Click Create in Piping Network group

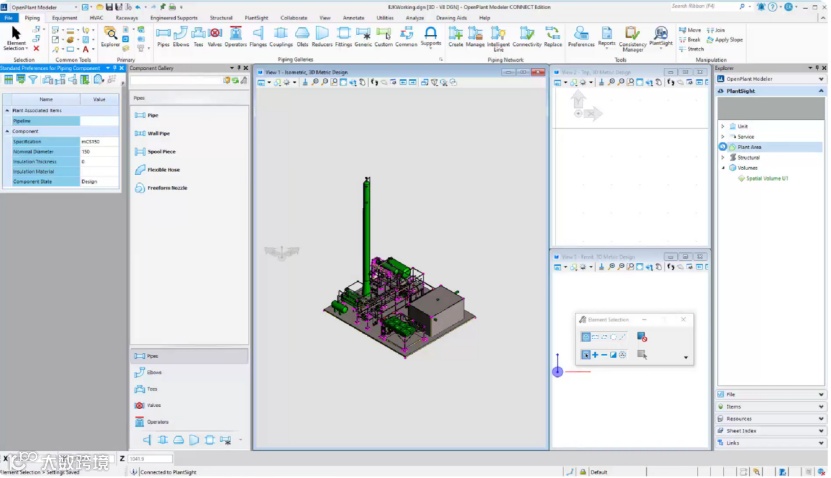tap(456, 37)
